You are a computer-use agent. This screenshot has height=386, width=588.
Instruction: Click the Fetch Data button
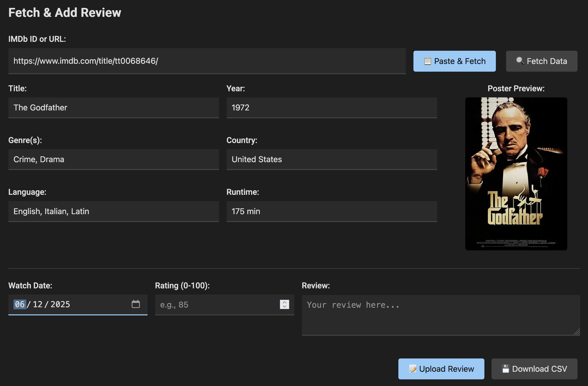point(542,61)
